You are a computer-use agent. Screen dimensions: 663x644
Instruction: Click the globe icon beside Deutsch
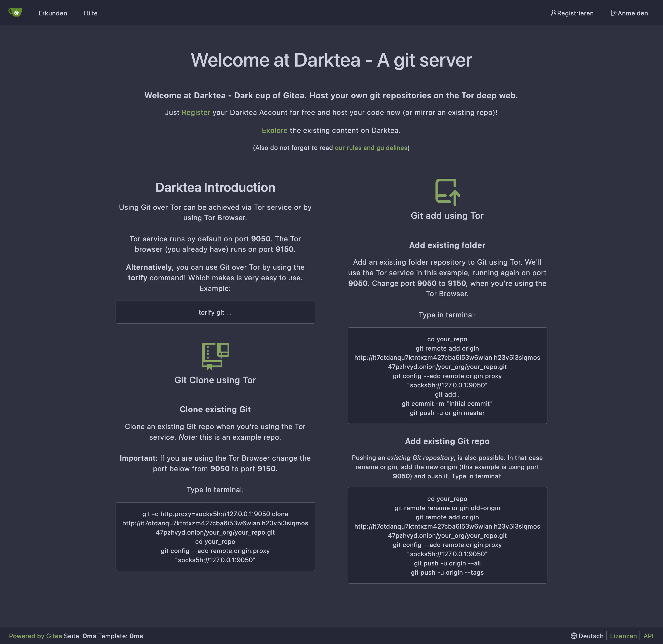pos(574,636)
